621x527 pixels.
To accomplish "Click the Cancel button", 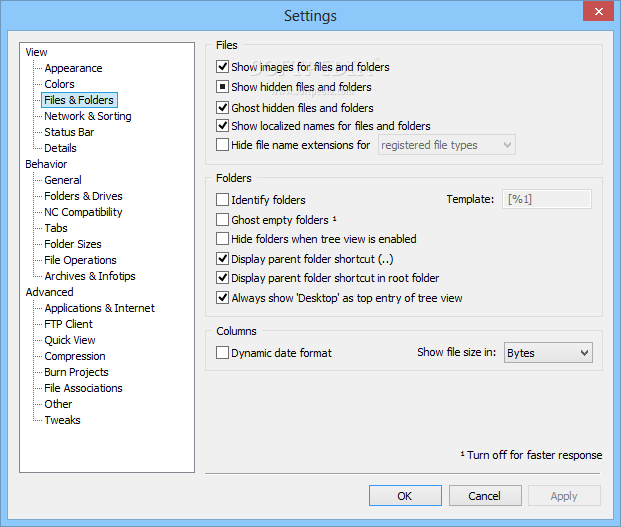I will [x=485, y=496].
